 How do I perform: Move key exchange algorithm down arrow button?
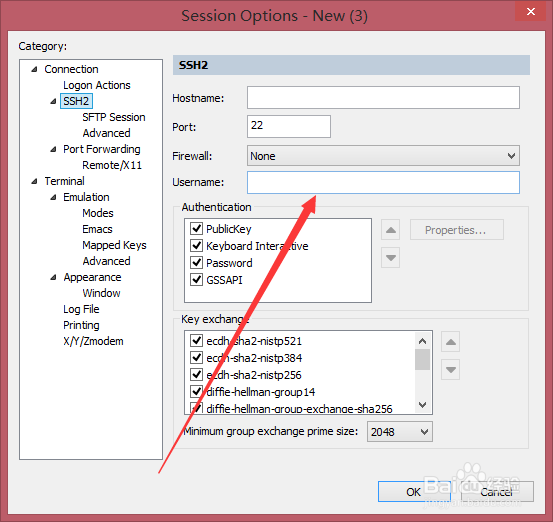[x=450, y=370]
